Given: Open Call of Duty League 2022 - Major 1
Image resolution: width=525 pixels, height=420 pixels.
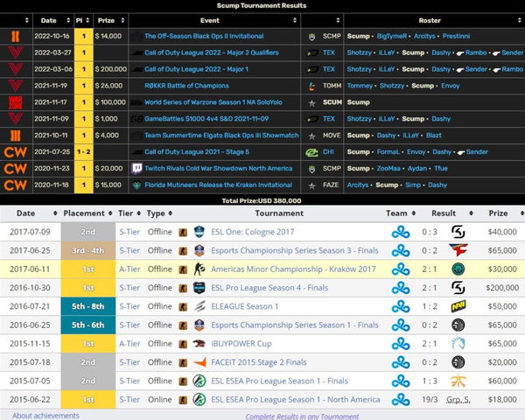Looking at the screenshot, I should click(x=197, y=69).
